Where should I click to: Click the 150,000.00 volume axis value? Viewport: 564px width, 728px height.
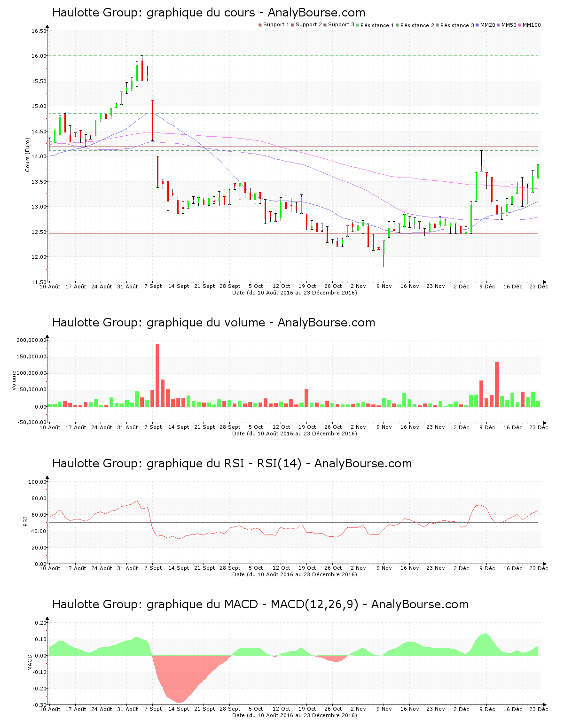[31, 356]
